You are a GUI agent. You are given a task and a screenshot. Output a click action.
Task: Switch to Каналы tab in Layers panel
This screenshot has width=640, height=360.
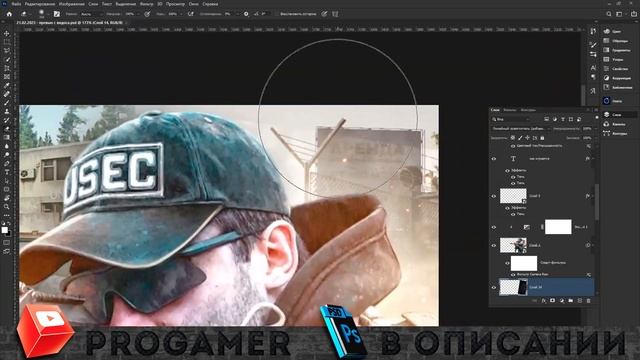(x=510, y=110)
